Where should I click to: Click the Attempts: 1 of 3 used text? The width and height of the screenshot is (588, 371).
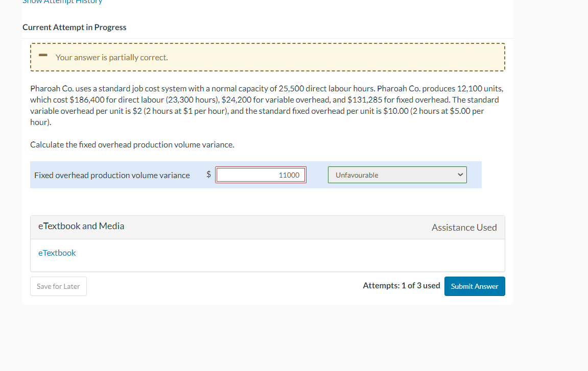point(402,285)
